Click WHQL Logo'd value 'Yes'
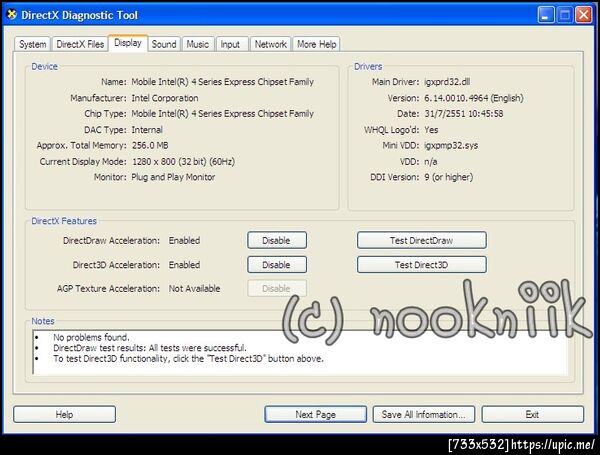Screen dimensions: 600x455 pyautogui.click(x=431, y=130)
